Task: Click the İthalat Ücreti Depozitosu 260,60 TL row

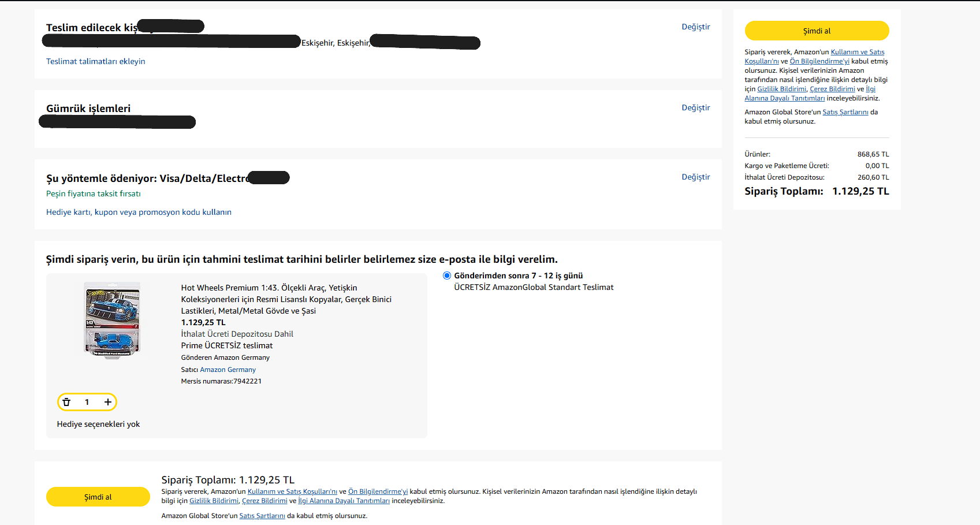Action: (817, 177)
